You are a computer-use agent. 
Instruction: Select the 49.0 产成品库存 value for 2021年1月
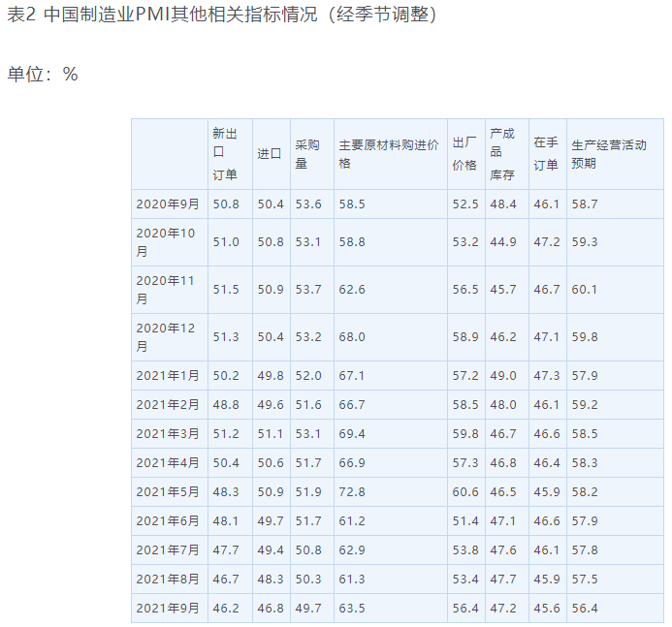coord(503,376)
